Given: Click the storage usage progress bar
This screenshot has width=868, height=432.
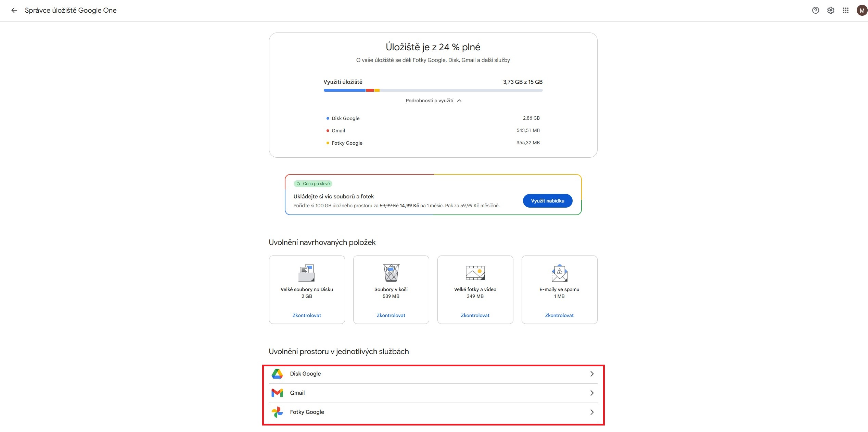Looking at the screenshot, I should click(433, 90).
